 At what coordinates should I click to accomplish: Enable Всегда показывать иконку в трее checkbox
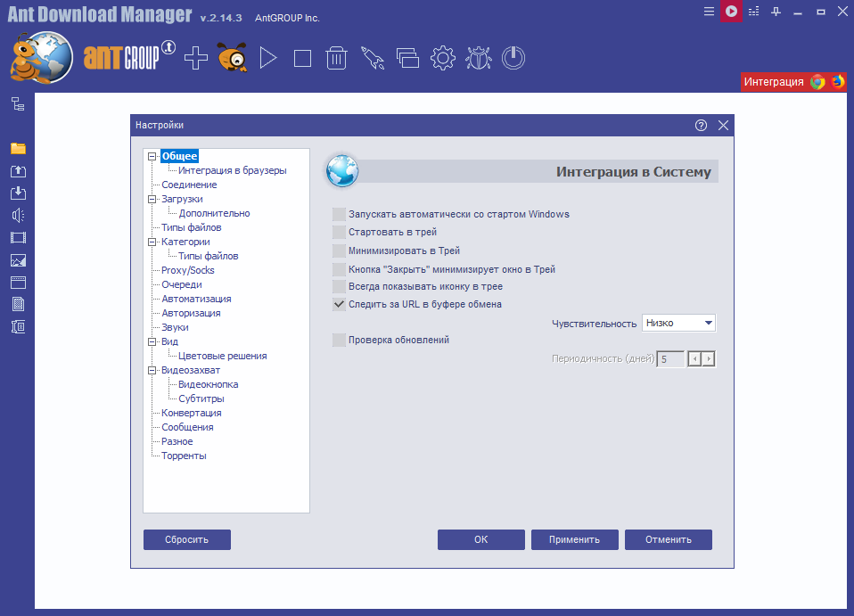pyautogui.click(x=339, y=286)
